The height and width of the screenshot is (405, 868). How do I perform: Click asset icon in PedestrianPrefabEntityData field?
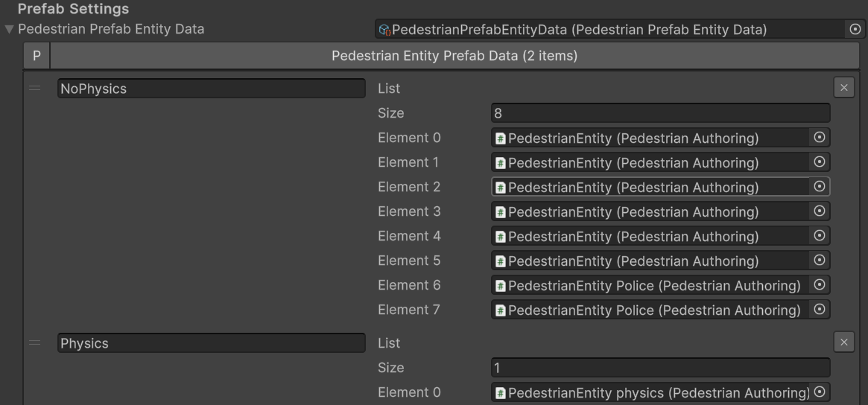pyautogui.click(x=384, y=30)
